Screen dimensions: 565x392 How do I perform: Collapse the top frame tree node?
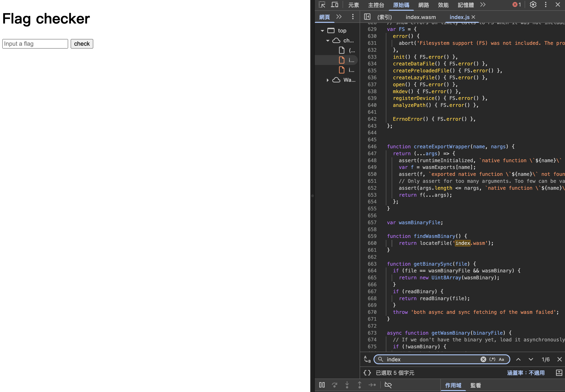[322, 31]
